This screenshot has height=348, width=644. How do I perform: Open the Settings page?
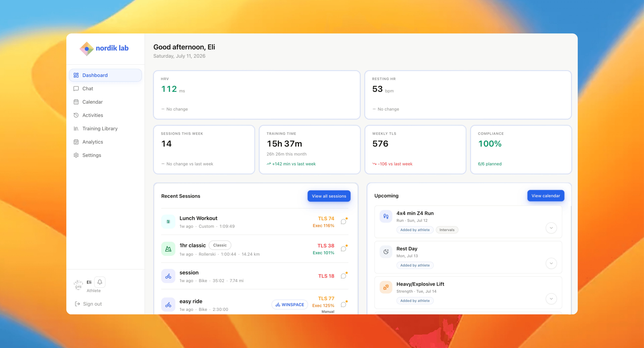coord(105,155)
